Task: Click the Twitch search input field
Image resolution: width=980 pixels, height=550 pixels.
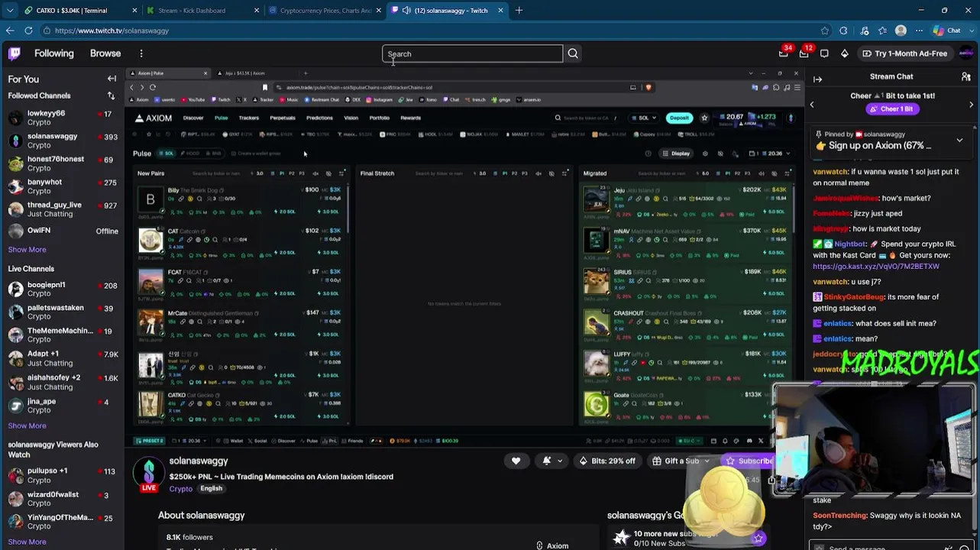Action: [x=472, y=53]
